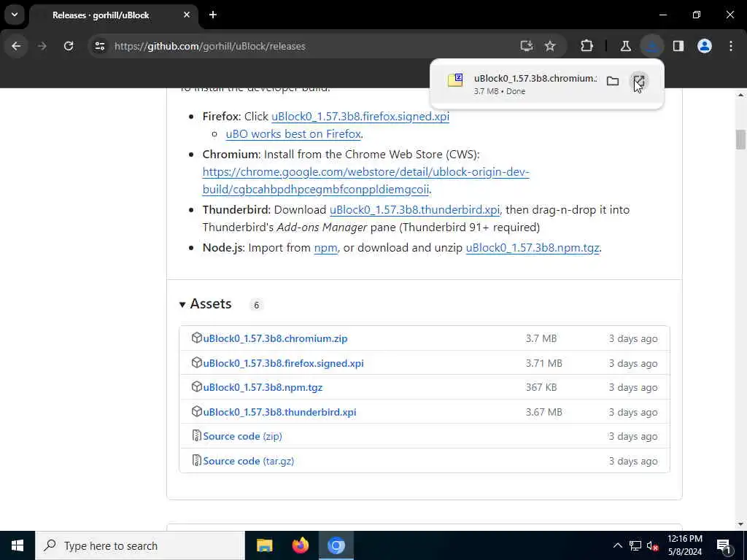Open the network tray icon
Viewport: 747px width, 560px height.
click(635, 545)
